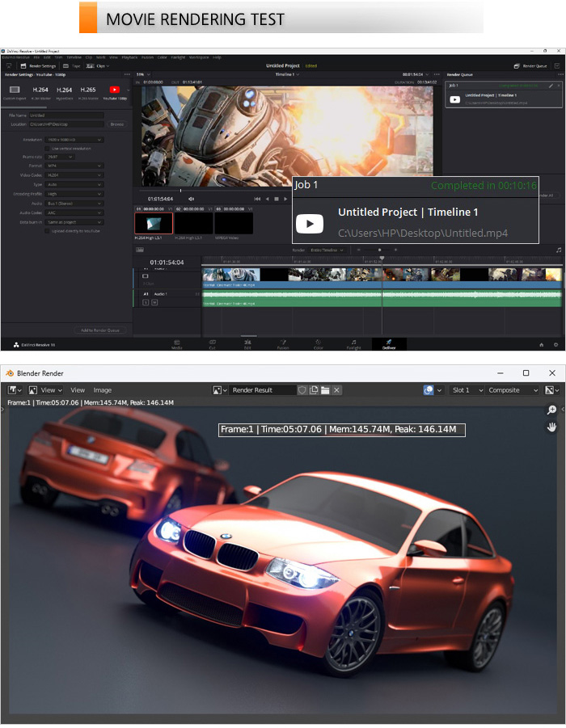Toggle fake user shield for Render Result
Screen dimensions: 566x728
(x=302, y=390)
